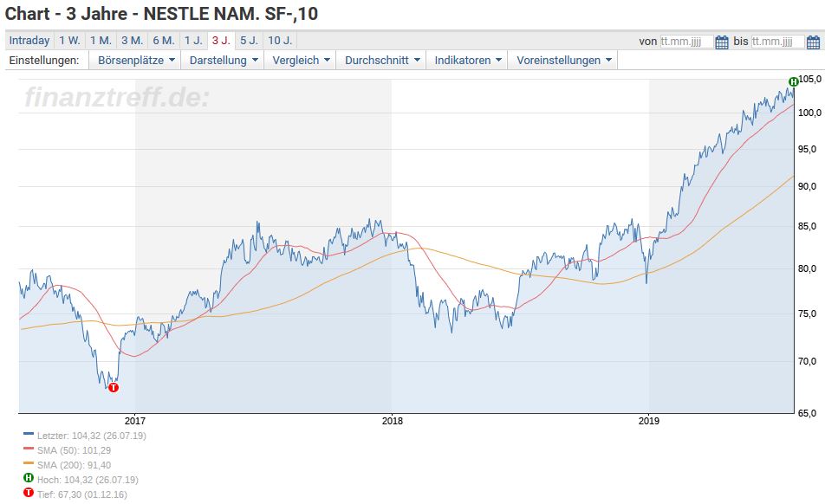Expand the Durchschnitt dropdown
This screenshot has height=504, width=825.
[x=381, y=61]
